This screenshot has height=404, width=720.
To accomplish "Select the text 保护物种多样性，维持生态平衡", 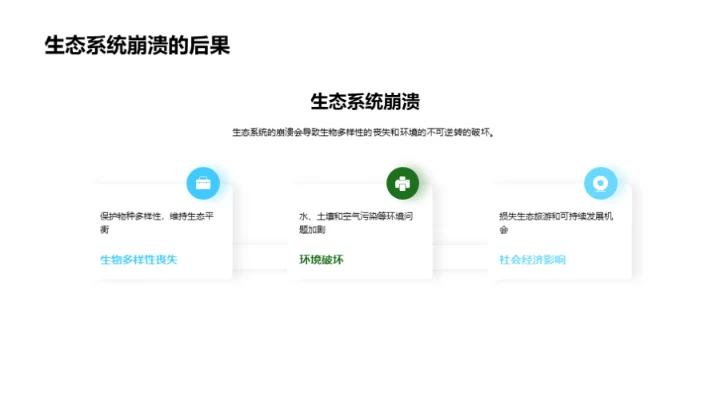I will (x=157, y=223).
